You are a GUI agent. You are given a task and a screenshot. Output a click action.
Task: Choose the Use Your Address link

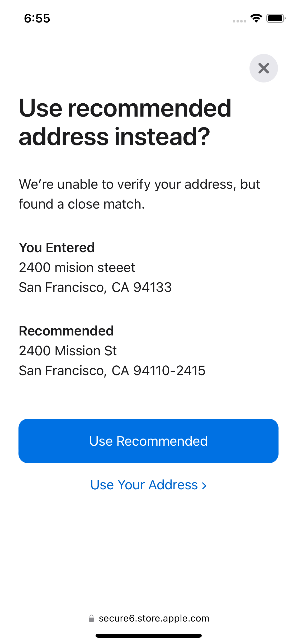point(144,485)
